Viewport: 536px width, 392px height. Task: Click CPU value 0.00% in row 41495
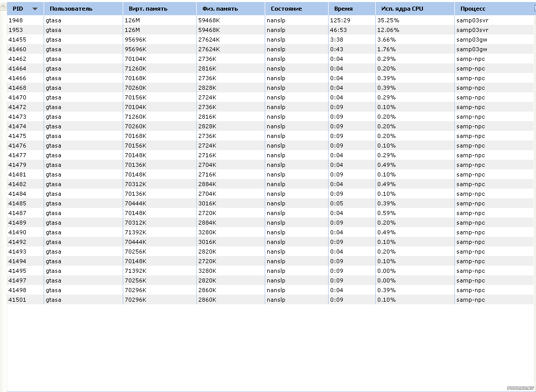386,271
